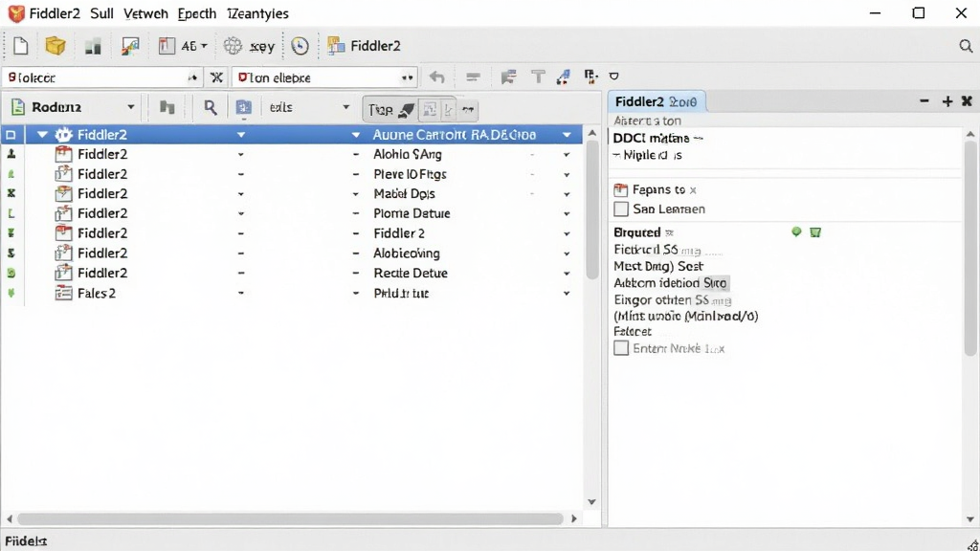The image size is (980, 551).
Task: Click the minus button in right panel header
Action: point(924,100)
